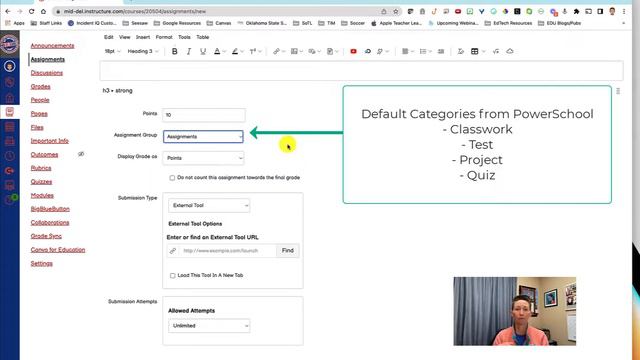Open the Chrome extensions puzzle icon
Screen dimensions: 640x360
click(x=576, y=11)
